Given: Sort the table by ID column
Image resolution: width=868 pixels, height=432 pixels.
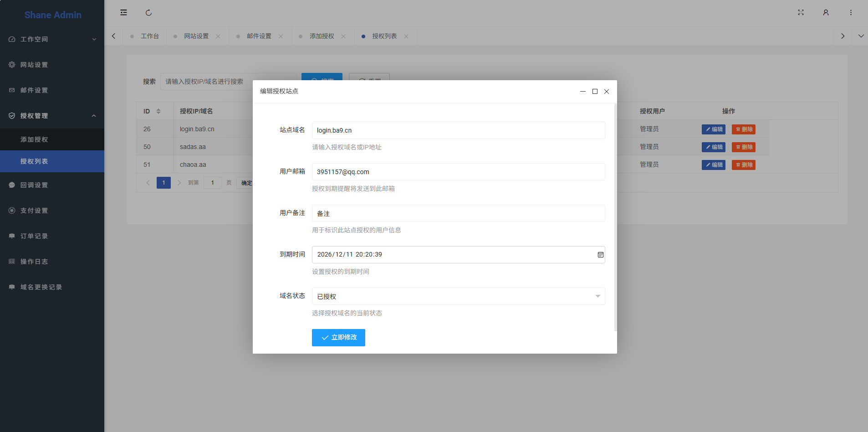Looking at the screenshot, I should click(x=158, y=111).
